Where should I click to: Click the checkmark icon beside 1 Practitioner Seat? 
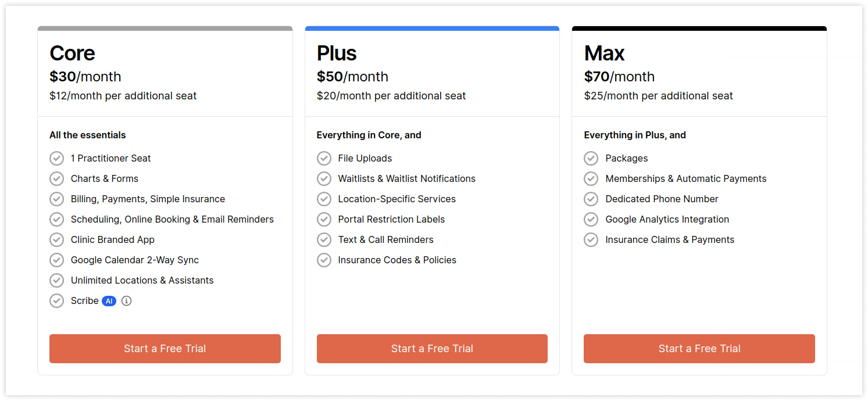[56, 158]
